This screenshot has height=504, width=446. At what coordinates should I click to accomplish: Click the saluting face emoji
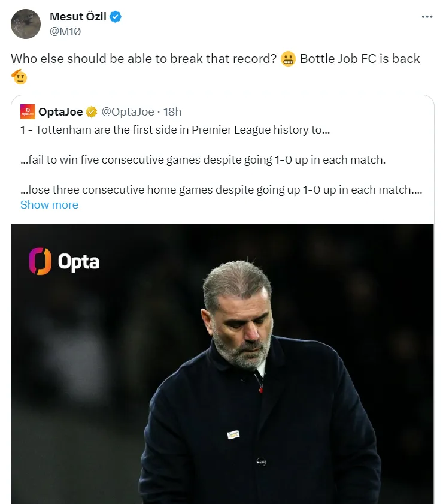click(20, 77)
